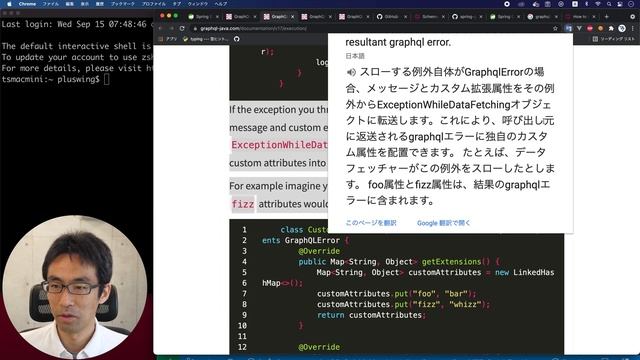Open the ヘルプ menu
Viewport: 640px width, 360px height.
click(221, 4)
